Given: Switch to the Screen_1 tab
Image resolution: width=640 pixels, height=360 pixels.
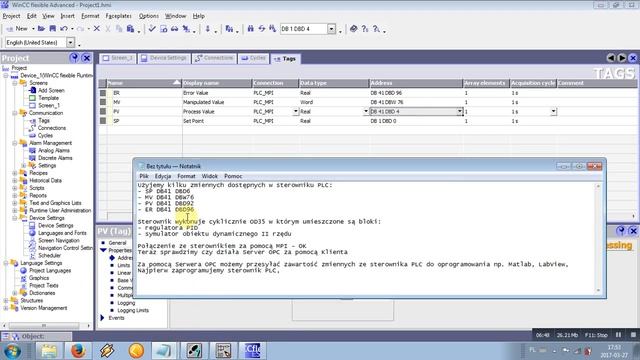Looking at the screenshot, I should 118,58.
